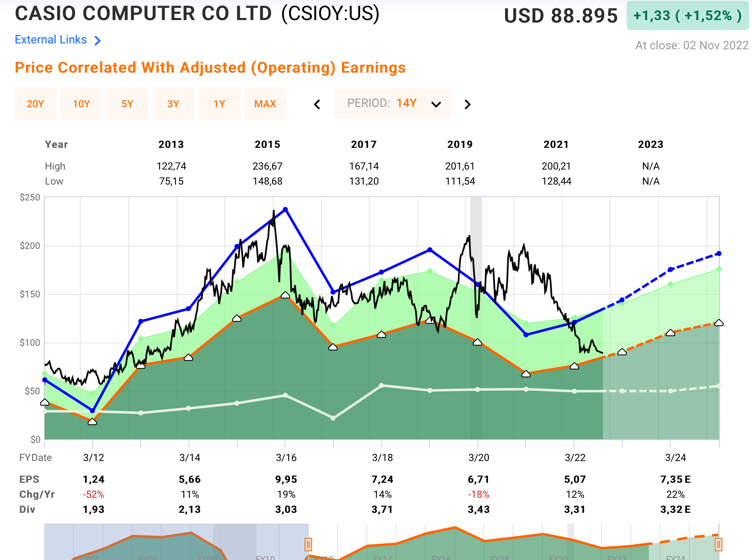The width and height of the screenshot is (752, 560).
Task: Click the white triangle earnings marker at 3/16
Action: coord(285,295)
